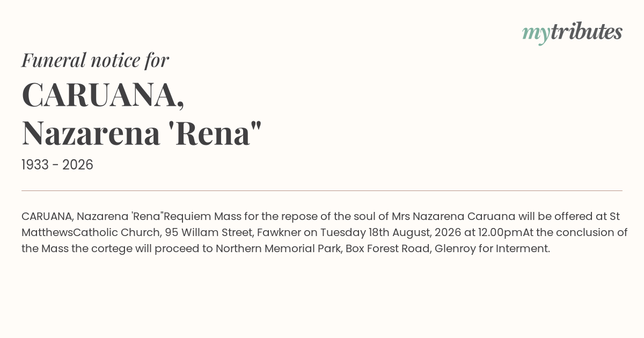Select the "Funeral notice for" italic heading
The width and height of the screenshot is (644, 338).
tap(96, 60)
